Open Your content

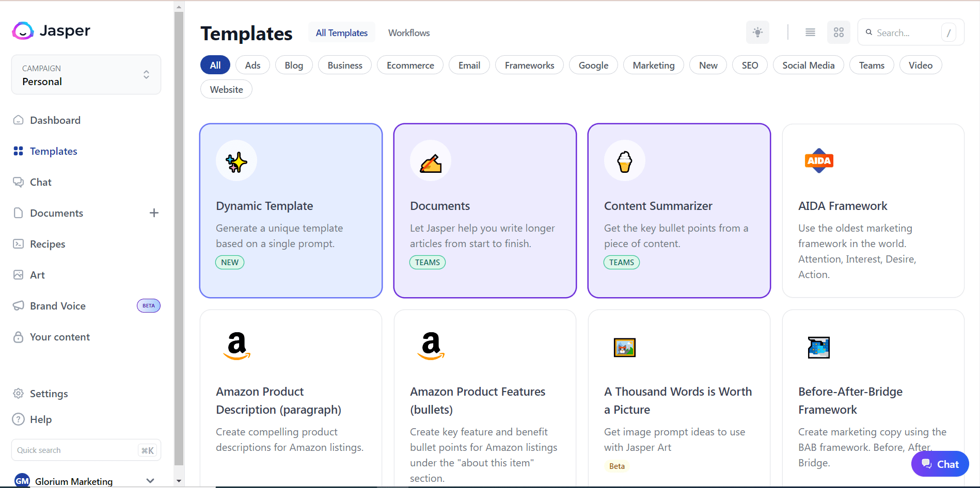[60, 336]
